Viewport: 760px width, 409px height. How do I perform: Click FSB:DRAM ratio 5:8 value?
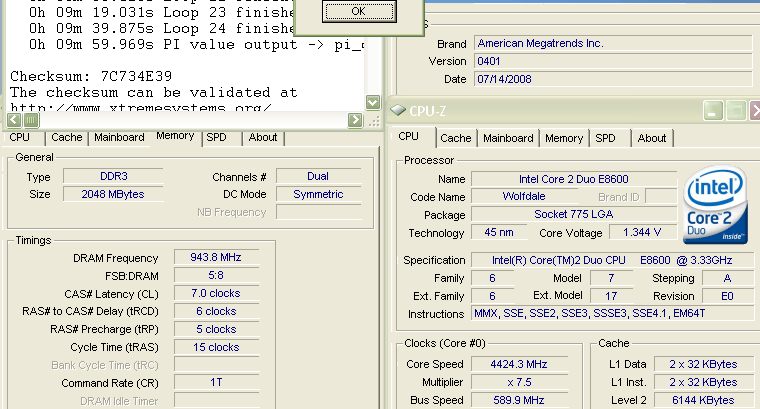[x=216, y=275]
